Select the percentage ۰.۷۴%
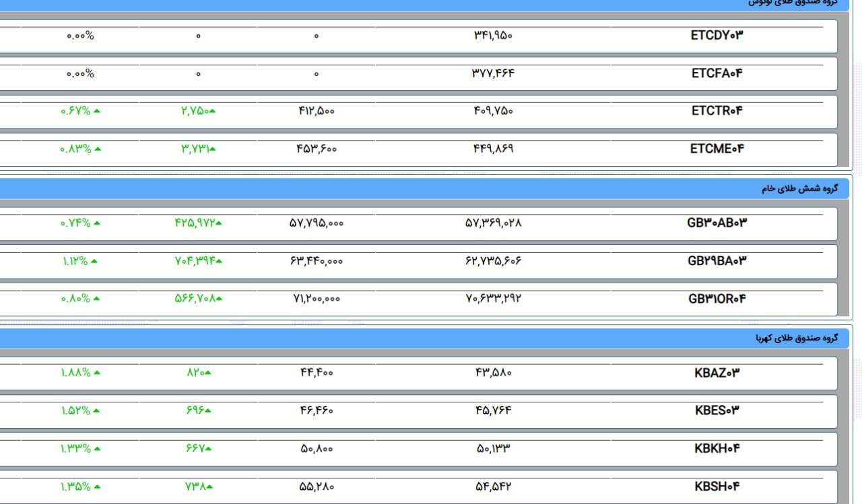The image size is (862, 504). pyautogui.click(x=75, y=223)
